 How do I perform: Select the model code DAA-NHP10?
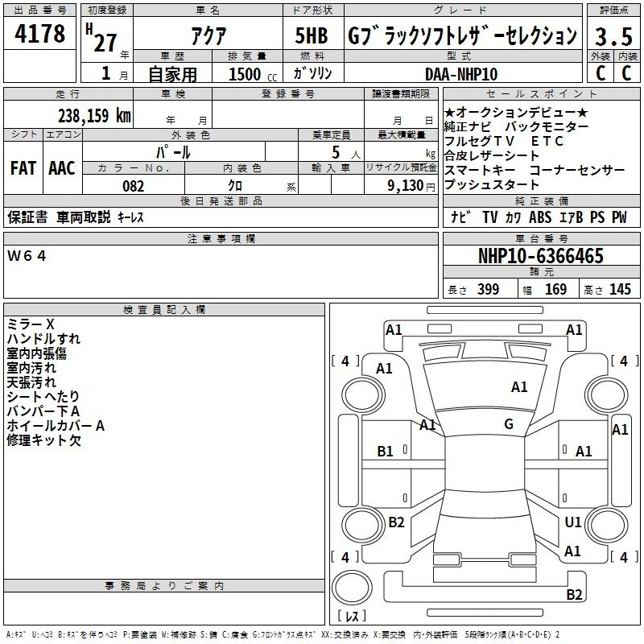click(461, 73)
